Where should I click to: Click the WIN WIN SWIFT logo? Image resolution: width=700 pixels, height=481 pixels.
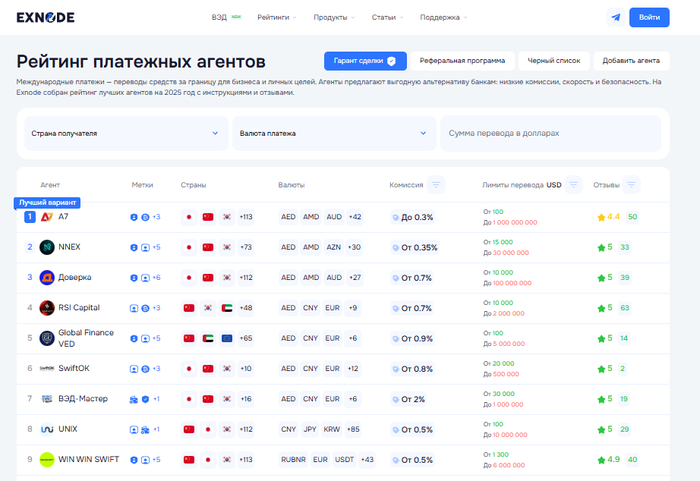point(46,460)
